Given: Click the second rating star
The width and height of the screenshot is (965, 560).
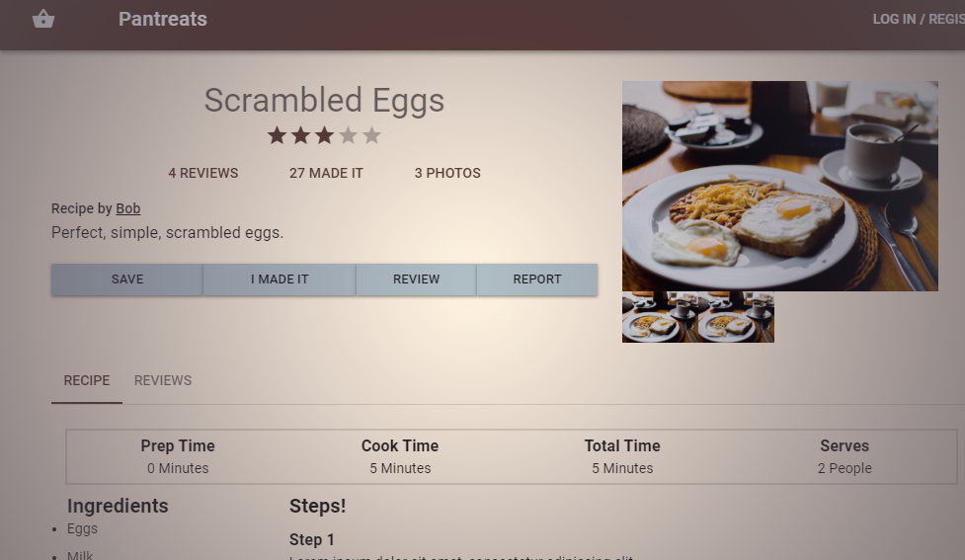Looking at the screenshot, I should [300, 135].
